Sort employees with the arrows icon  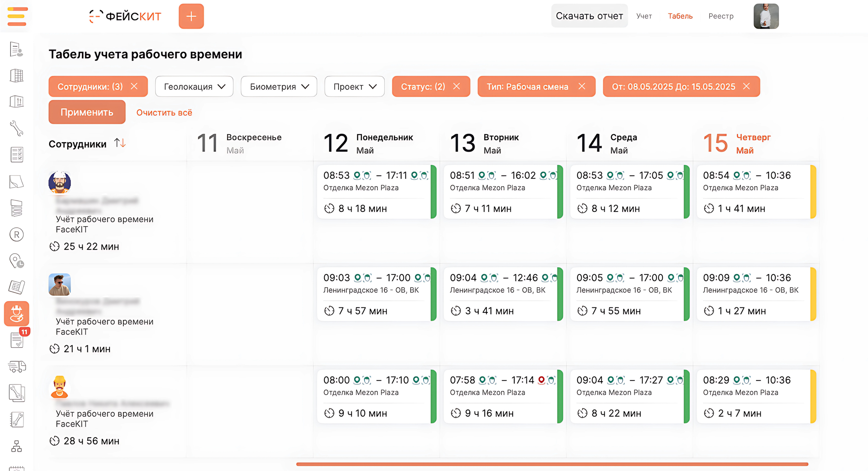click(120, 143)
